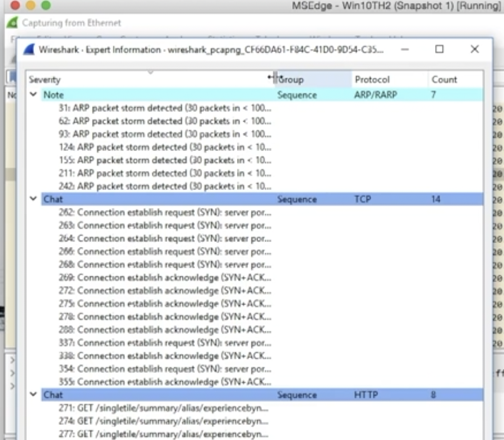This screenshot has width=504, height=440.
Task: Collapse the Chat TCP group
Action: pos(33,199)
